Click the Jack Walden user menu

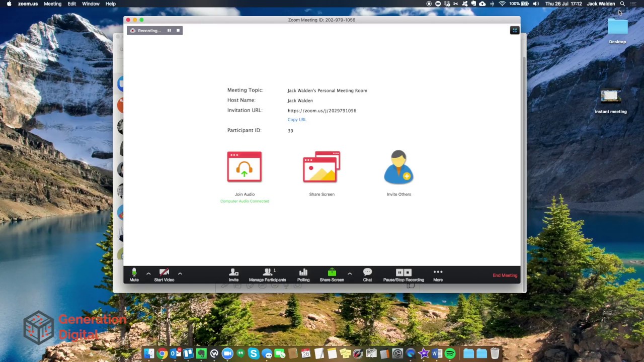(x=601, y=4)
